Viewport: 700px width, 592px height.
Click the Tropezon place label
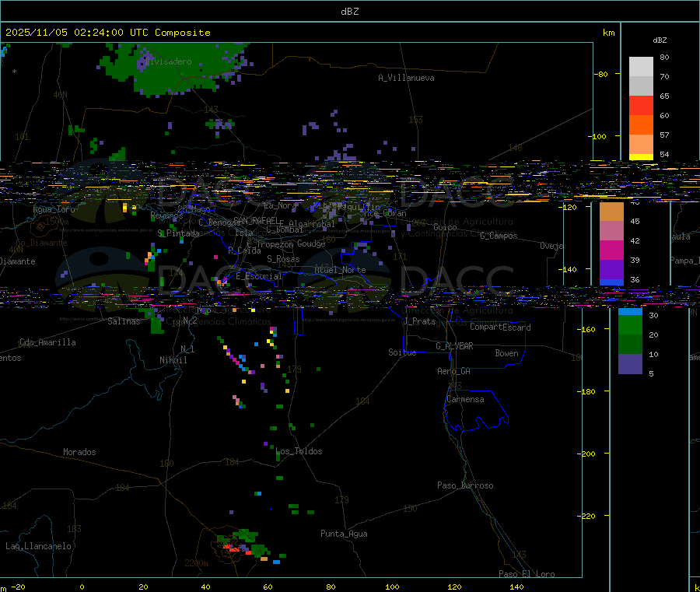coord(275,245)
